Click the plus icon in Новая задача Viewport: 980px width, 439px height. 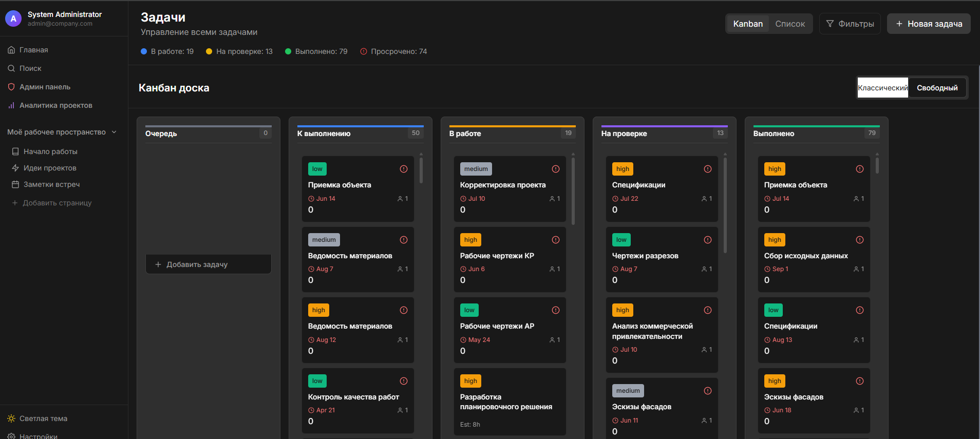[x=899, y=24]
